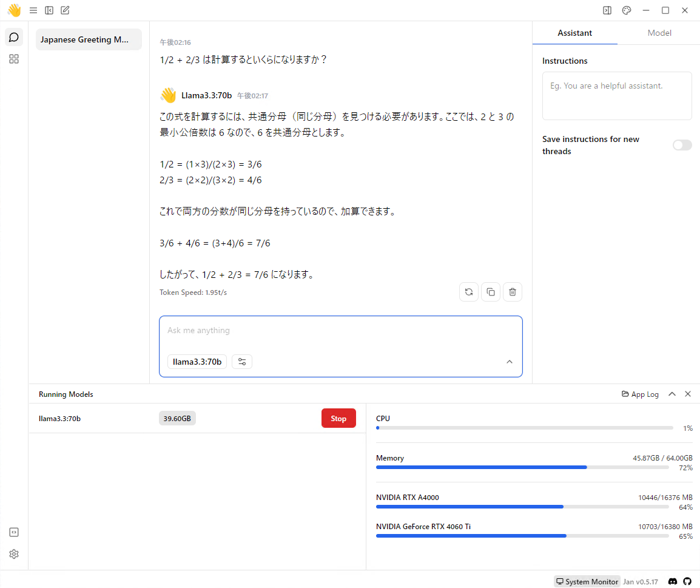
Task: Click the Running Models heading
Action: click(x=66, y=394)
